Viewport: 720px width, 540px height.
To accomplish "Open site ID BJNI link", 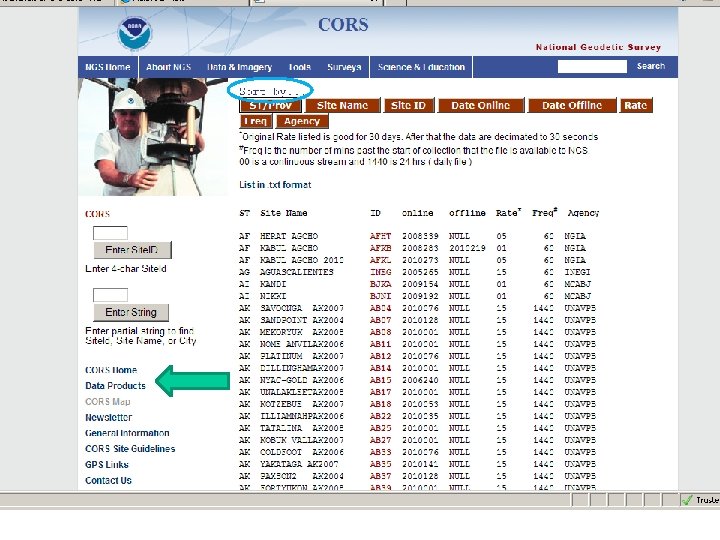I will (x=380, y=296).
